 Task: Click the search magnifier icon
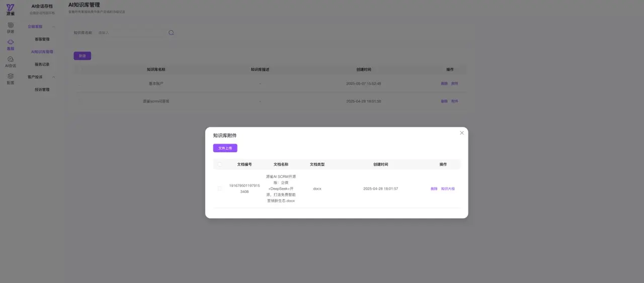pyautogui.click(x=171, y=33)
